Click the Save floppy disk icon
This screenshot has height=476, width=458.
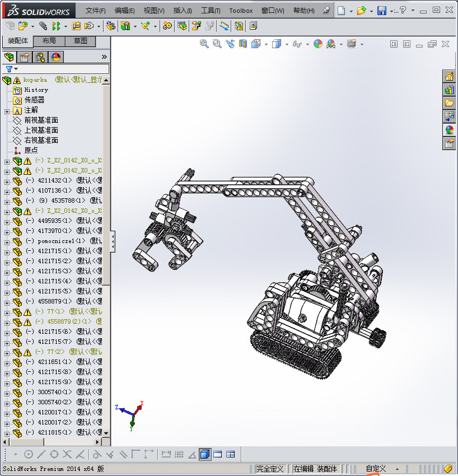point(381,11)
